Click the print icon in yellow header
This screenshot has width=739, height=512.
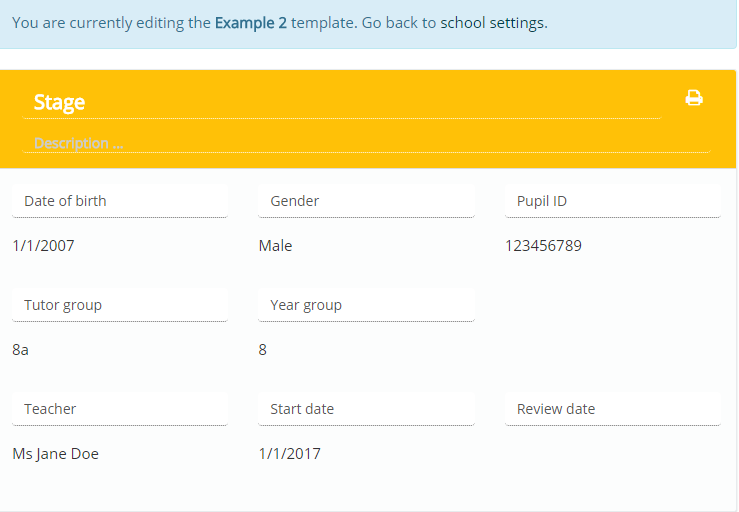(694, 98)
